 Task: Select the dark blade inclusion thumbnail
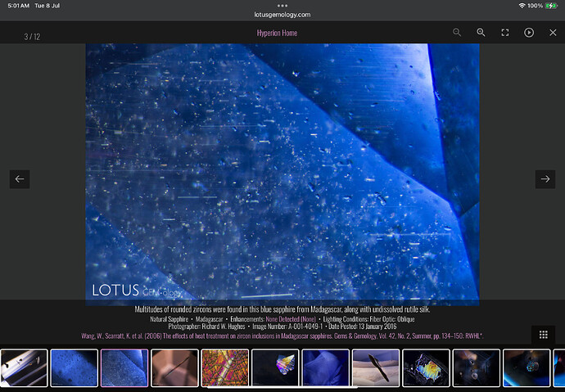pyautogui.click(x=376, y=368)
